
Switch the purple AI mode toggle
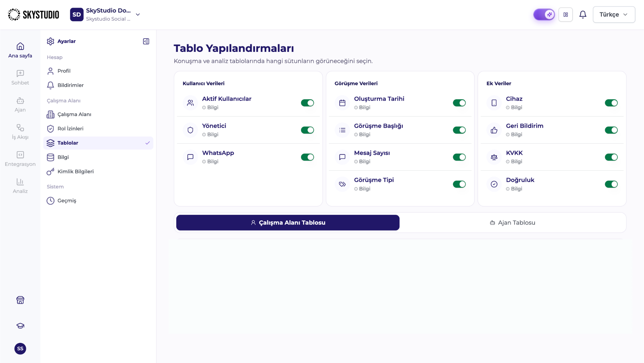(544, 14)
